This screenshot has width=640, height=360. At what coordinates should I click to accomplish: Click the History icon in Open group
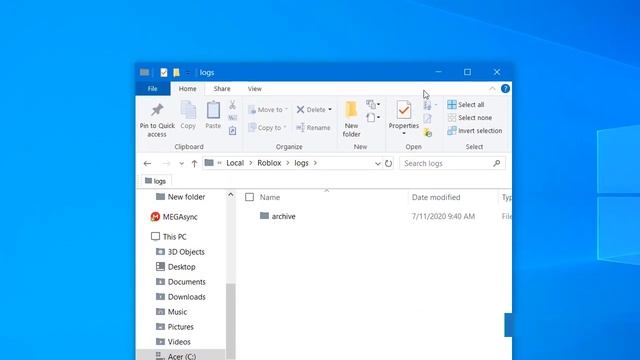click(427, 133)
